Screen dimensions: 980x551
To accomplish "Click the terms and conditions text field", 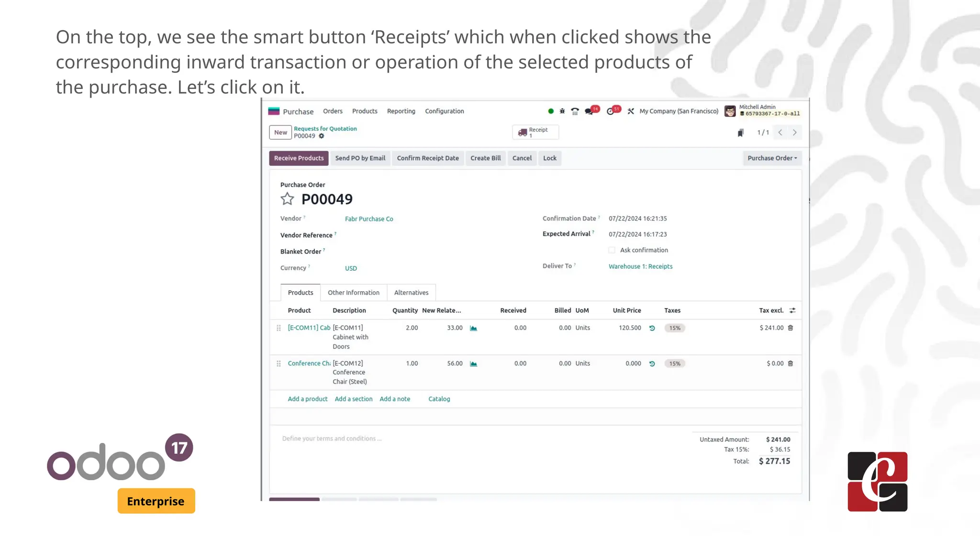I will (332, 439).
